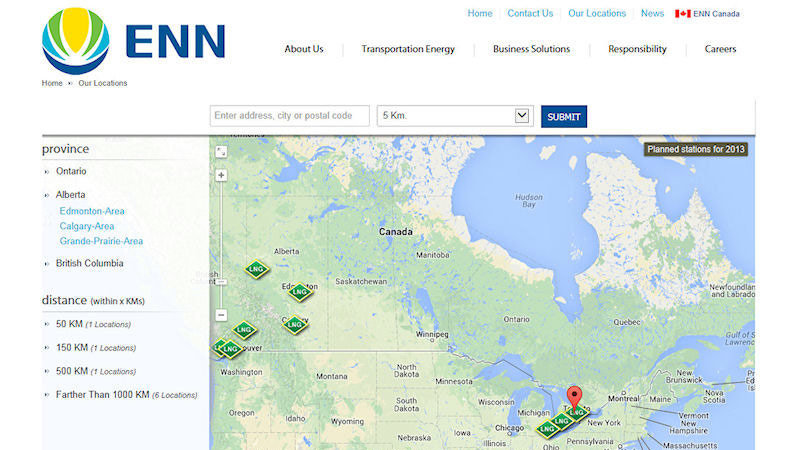800x450 pixels.
Task: Click the ENN Canada region link
Action: (716, 14)
